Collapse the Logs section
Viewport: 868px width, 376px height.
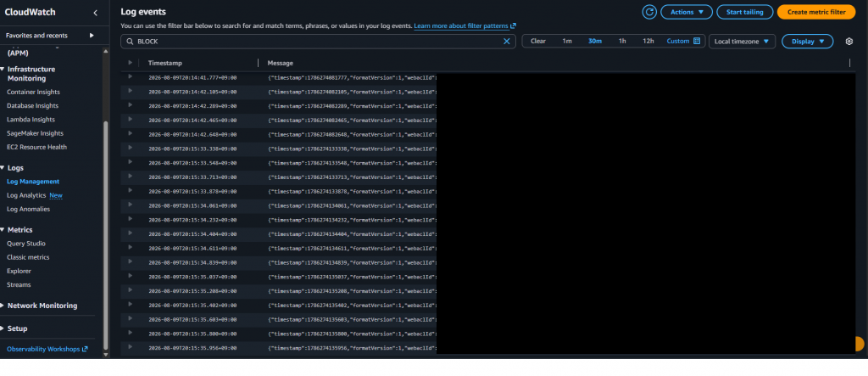[x=3, y=167]
